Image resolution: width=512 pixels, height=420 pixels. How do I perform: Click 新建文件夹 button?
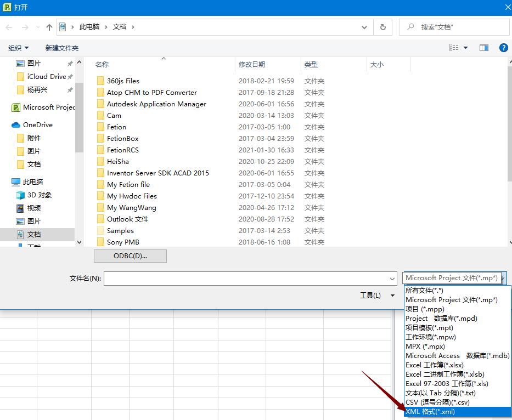pyautogui.click(x=61, y=48)
